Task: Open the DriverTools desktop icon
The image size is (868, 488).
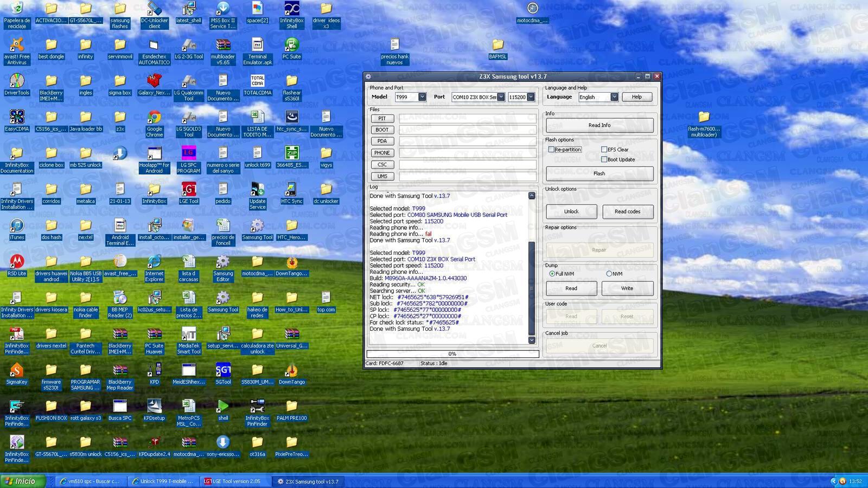Action: (x=17, y=85)
